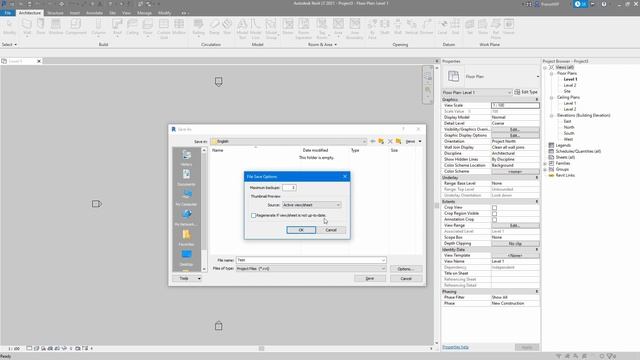Screen dimensions: 640x360
Task: Select the Mullion tool in the ribbon
Action: pos(179,27)
